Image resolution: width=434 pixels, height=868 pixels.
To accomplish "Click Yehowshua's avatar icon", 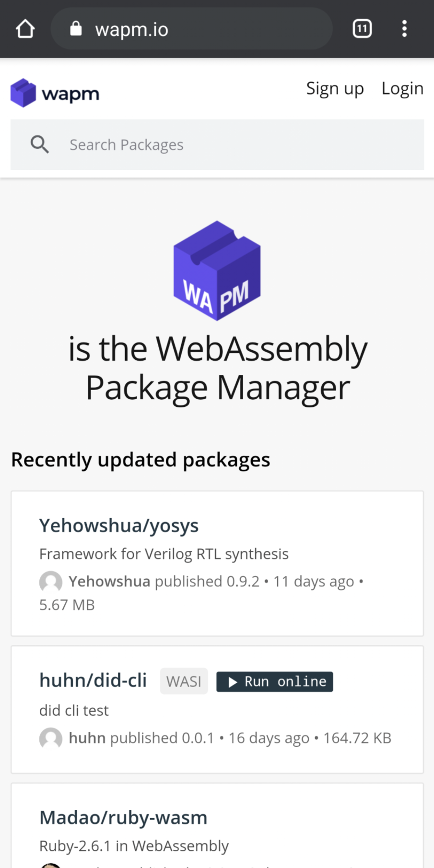I will (x=51, y=582).
